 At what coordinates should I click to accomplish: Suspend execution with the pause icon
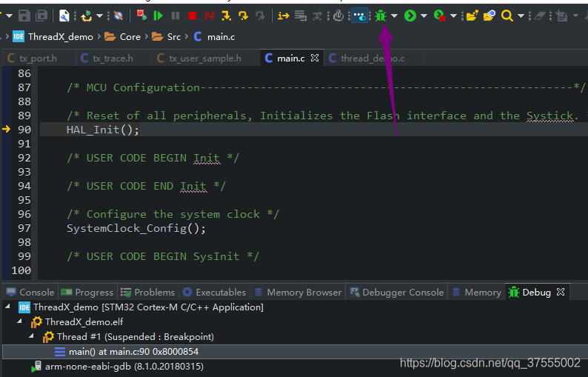coord(176,16)
